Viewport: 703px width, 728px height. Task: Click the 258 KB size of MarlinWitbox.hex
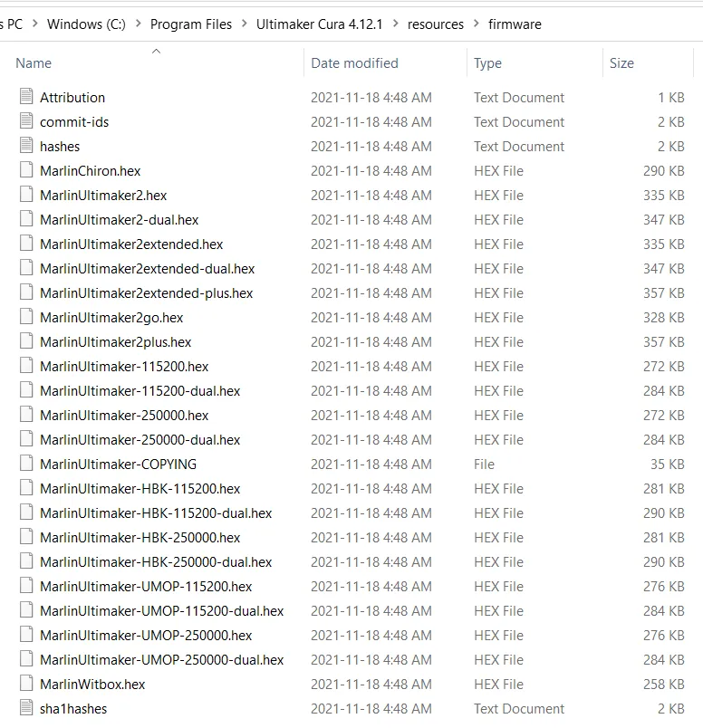click(x=663, y=685)
